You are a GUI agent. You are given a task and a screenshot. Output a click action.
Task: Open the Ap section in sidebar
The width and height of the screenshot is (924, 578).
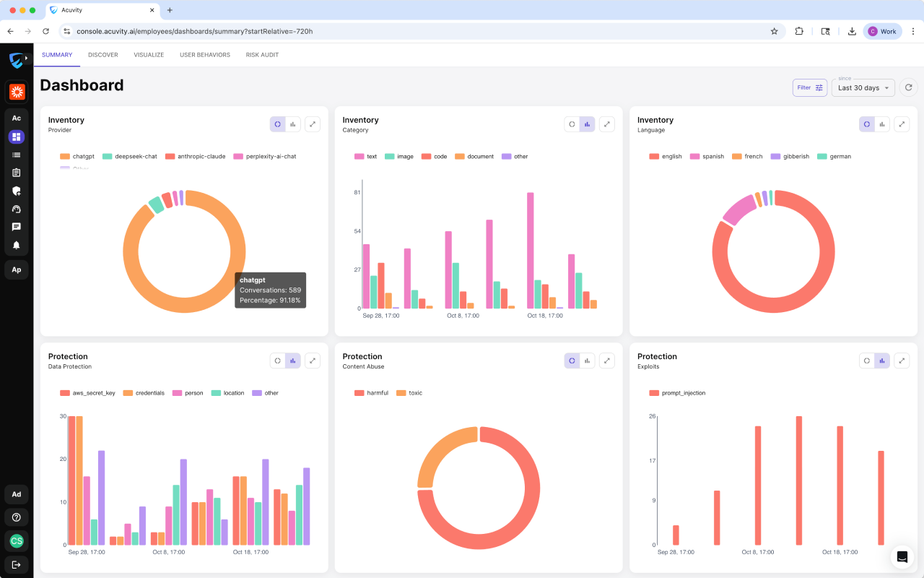(x=17, y=269)
